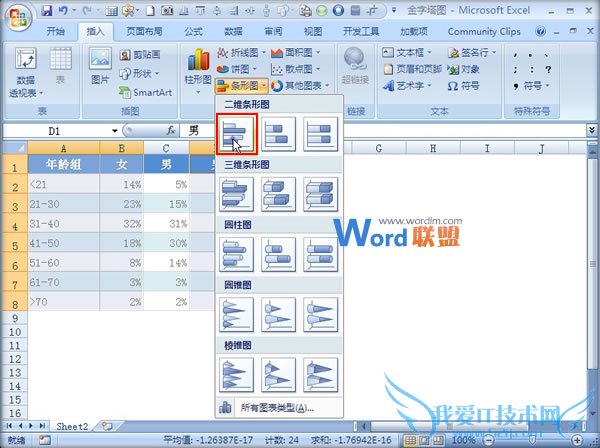Choose the stacked horizontal pyramid chart

tap(278, 375)
